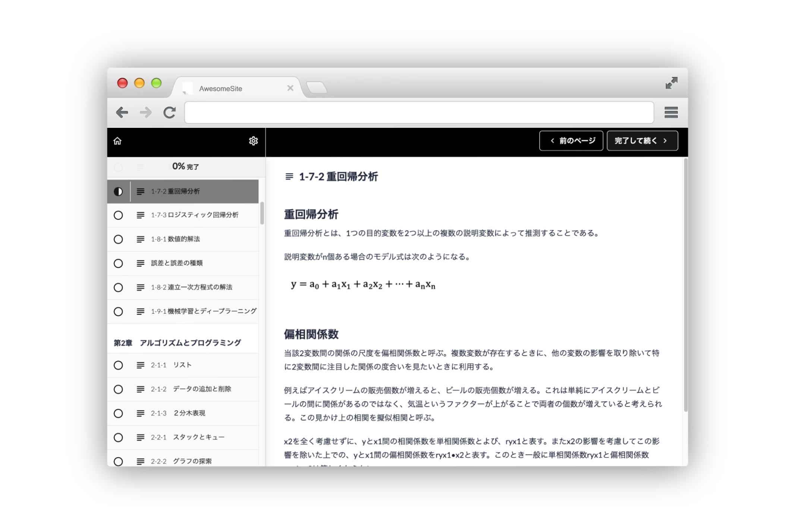Screen dimensions: 806x532
Task: Mark 2-2-1 スタックとキュー completion circle
Action: point(118,437)
